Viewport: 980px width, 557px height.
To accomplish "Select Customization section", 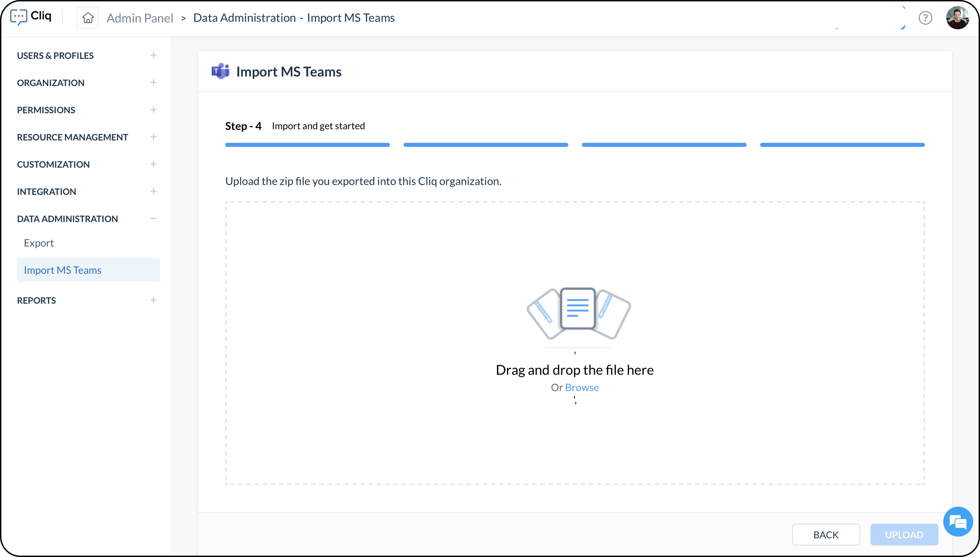I will tap(53, 164).
